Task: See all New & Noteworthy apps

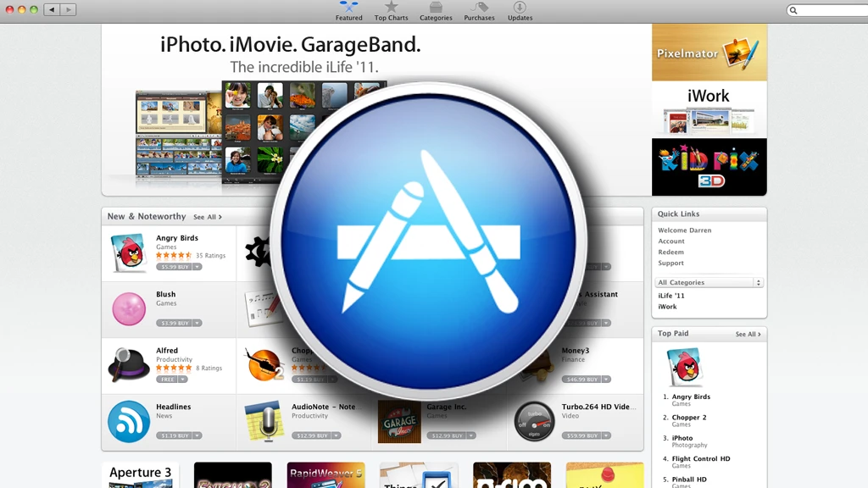Action: 208,217
